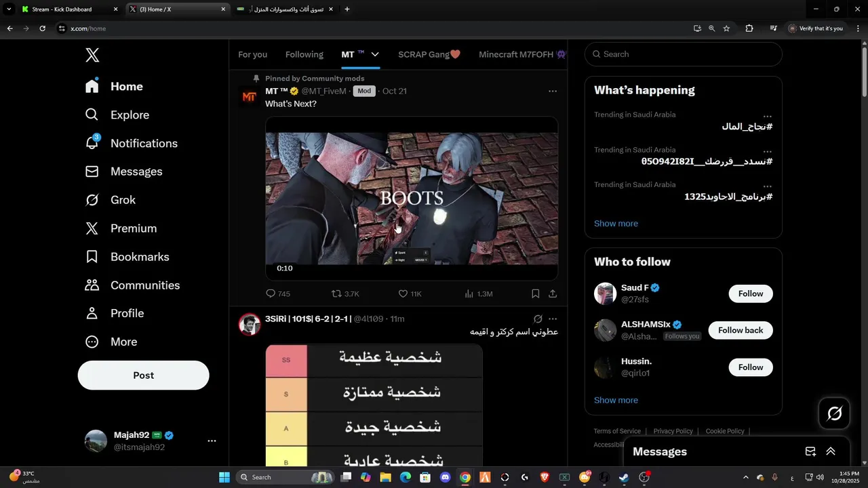This screenshot has height=488, width=868.
Task: Switch to the For you tab
Action: [x=253, y=54]
